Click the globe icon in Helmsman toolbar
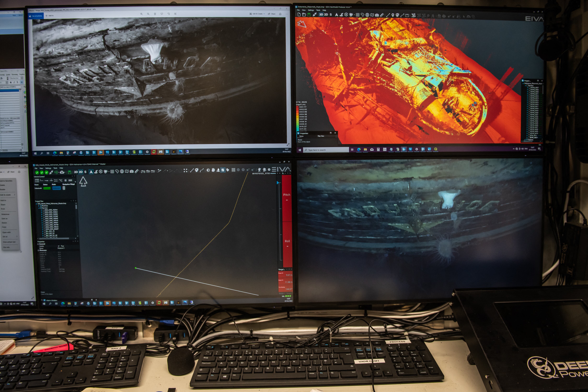Image resolution: width=588 pixels, height=392 pixels. [122, 171]
